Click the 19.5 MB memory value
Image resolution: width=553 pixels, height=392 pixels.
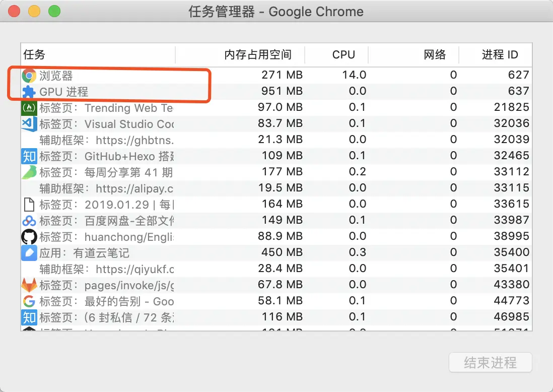pyautogui.click(x=280, y=188)
